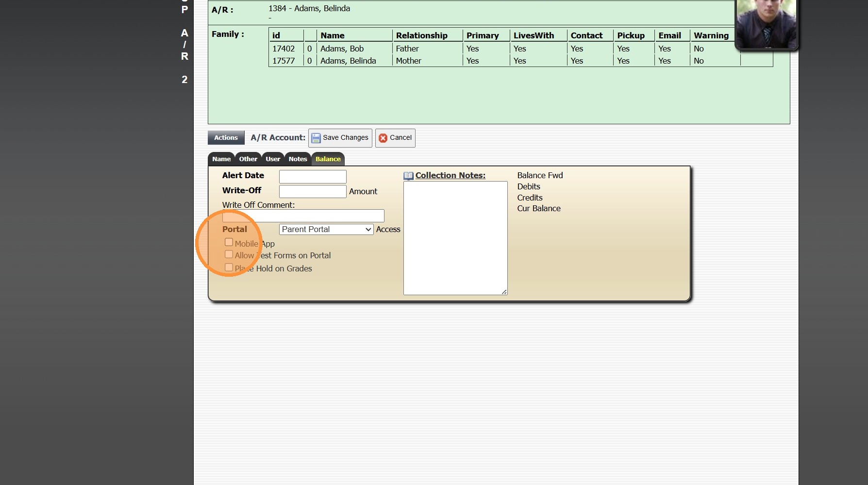Select the User tab

(x=273, y=159)
